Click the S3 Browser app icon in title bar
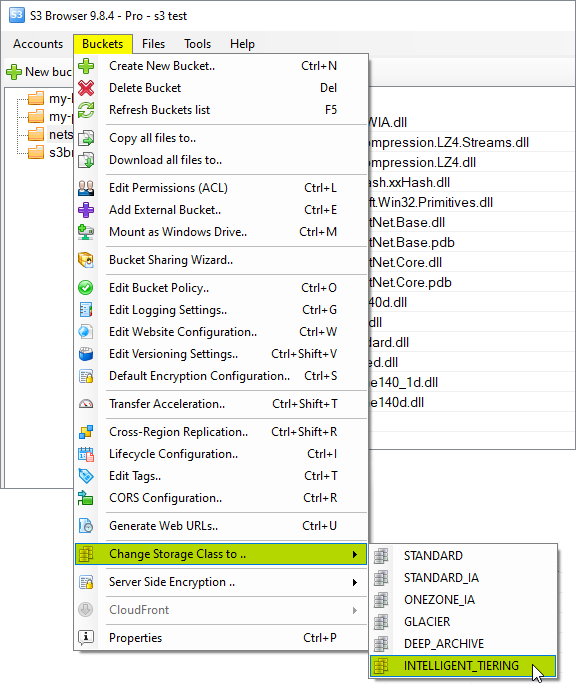 pos(17,16)
